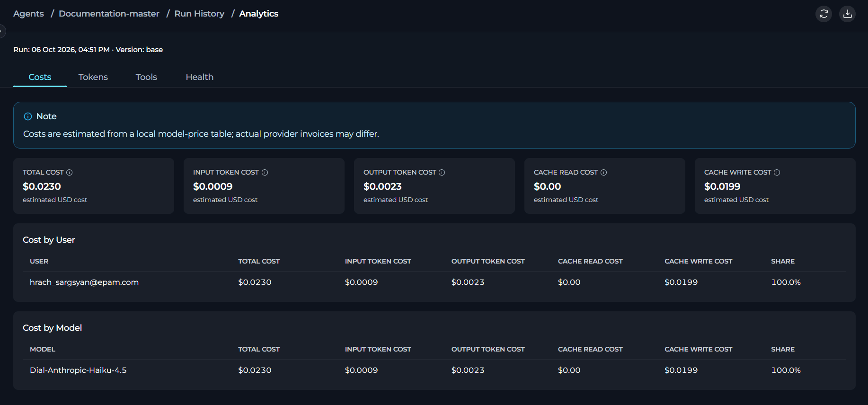Click the Cost by User heading
This screenshot has width=868, height=405.
coord(49,240)
